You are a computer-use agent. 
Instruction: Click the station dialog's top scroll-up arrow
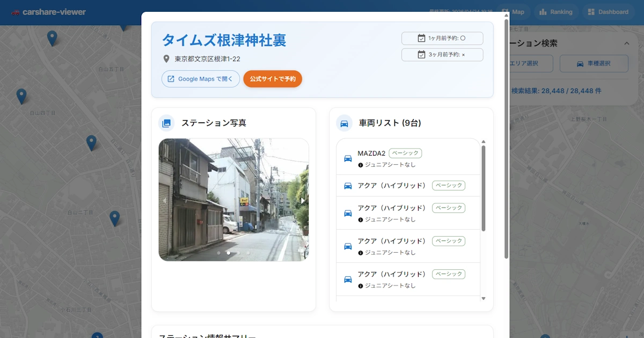pos(506,16)
